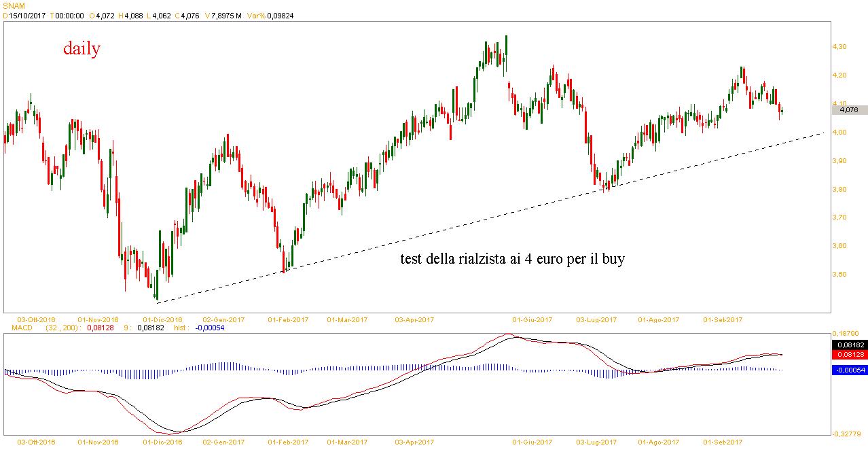Click the 4,30 price level on the axis

pos(839,46)
